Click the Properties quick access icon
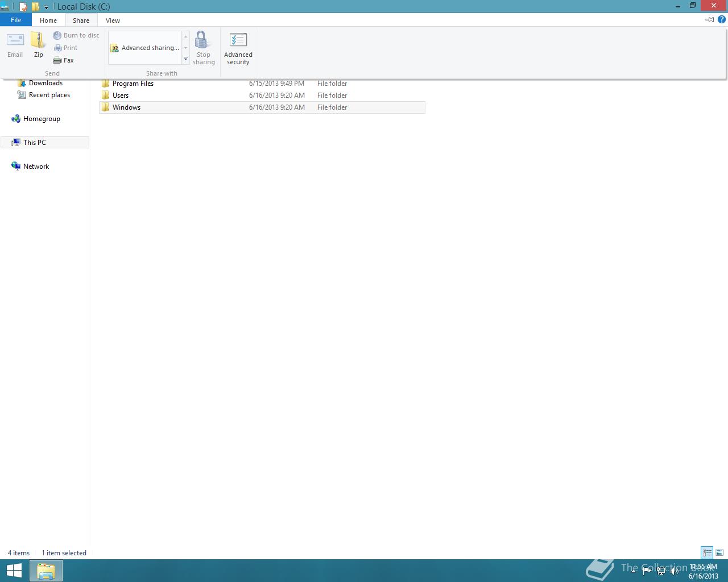This screenshot has width=728, height=582. coord(23,7)
